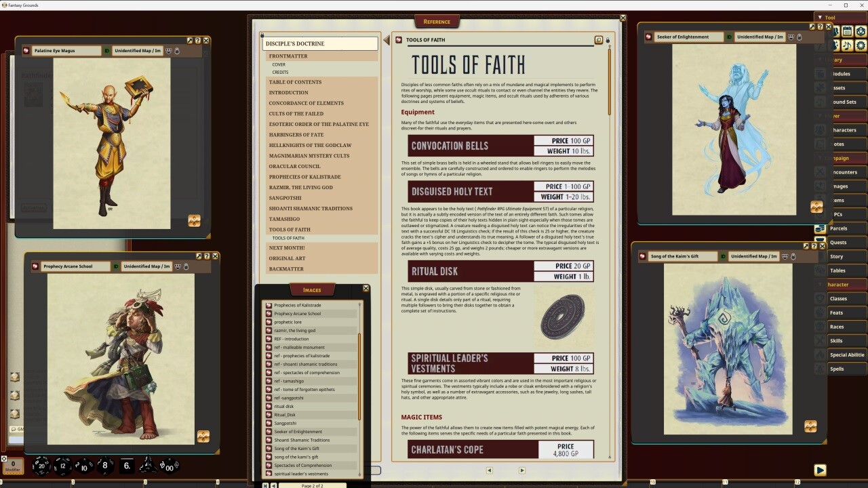The width and height of the screenshot is (868, 488).
Task: Pick the d8 die from dice tray
Action: [105, 466]
